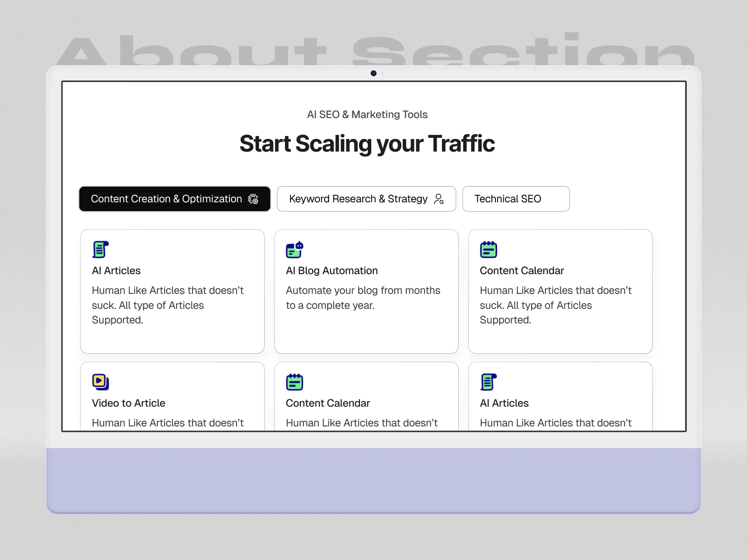Screen dimensions: 747x560
Task: Click the Automate your blog description text
Action: point(363,297)
